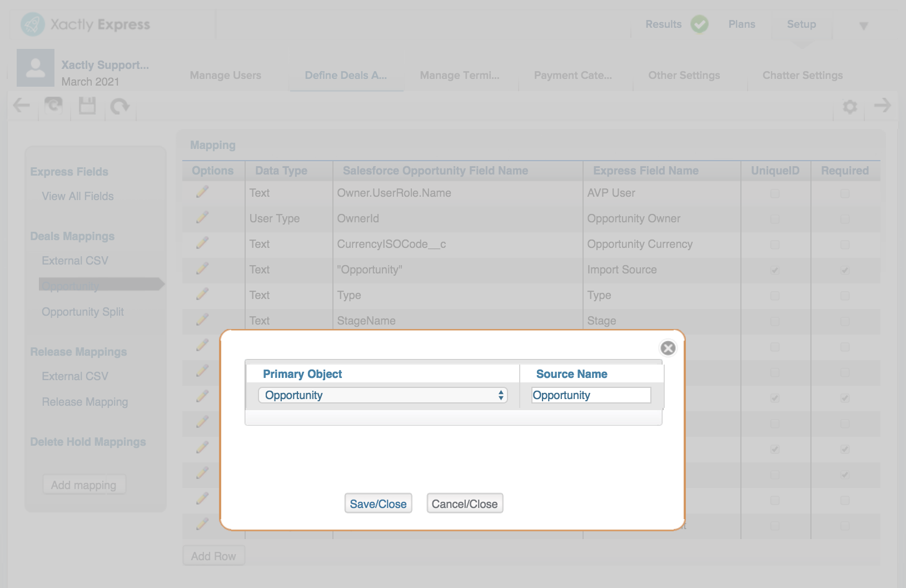This screenshot has width=906, height=588.
Task: Open the Manage Termi... tab
Action: [x=460, y=75]
